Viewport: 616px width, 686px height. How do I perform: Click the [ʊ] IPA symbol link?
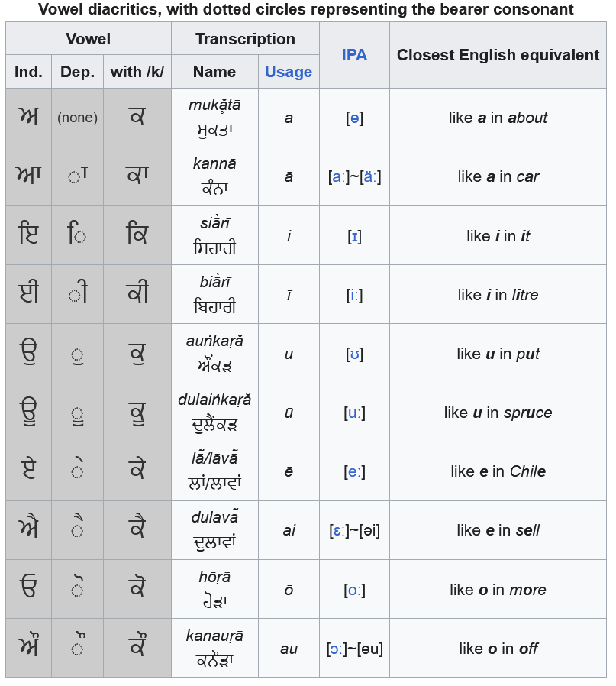pyautogui.click(x=354, y=354)
